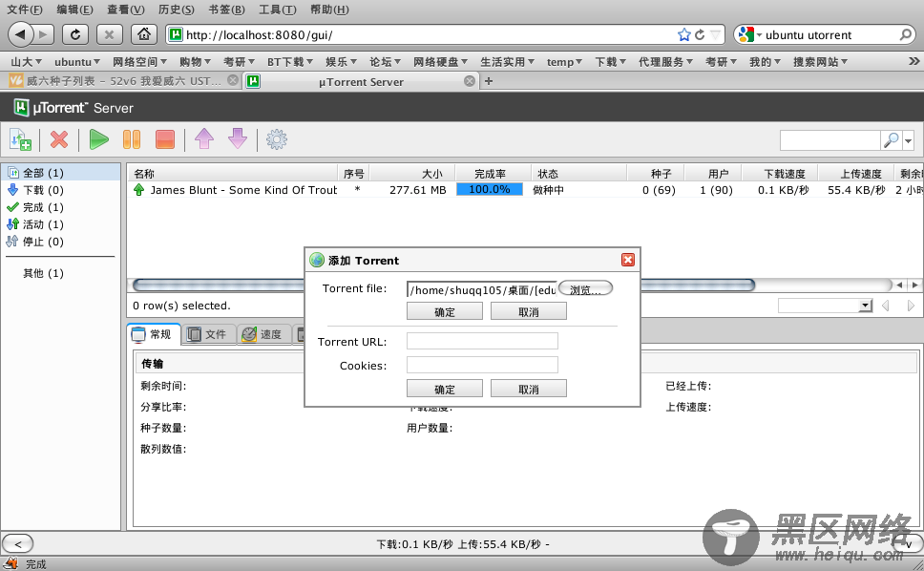Show more bookmarks chevron

[913, 61]
